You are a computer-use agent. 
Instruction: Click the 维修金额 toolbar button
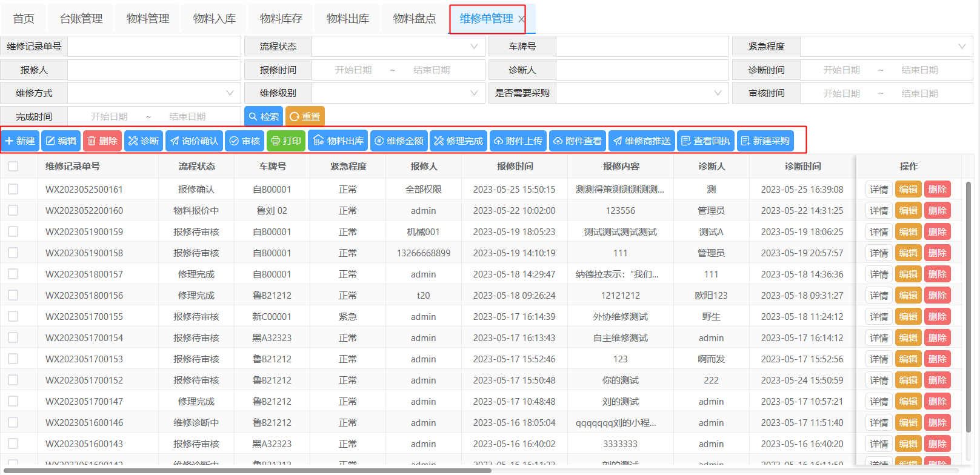tap(399, 141)
